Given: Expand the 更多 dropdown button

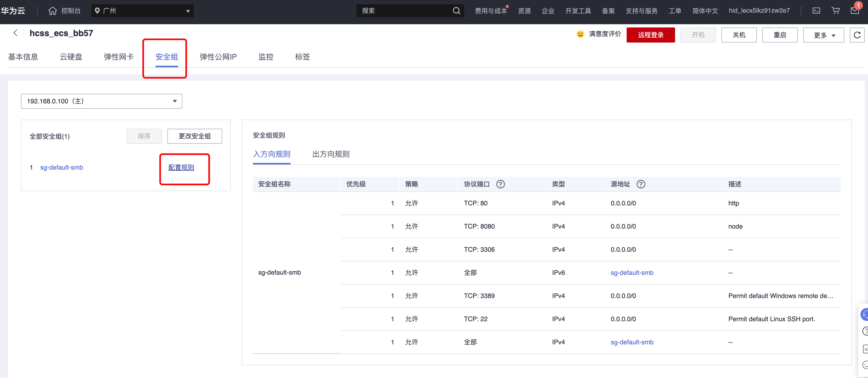Looking at the screenshot, I should click(x=823, y=35).
